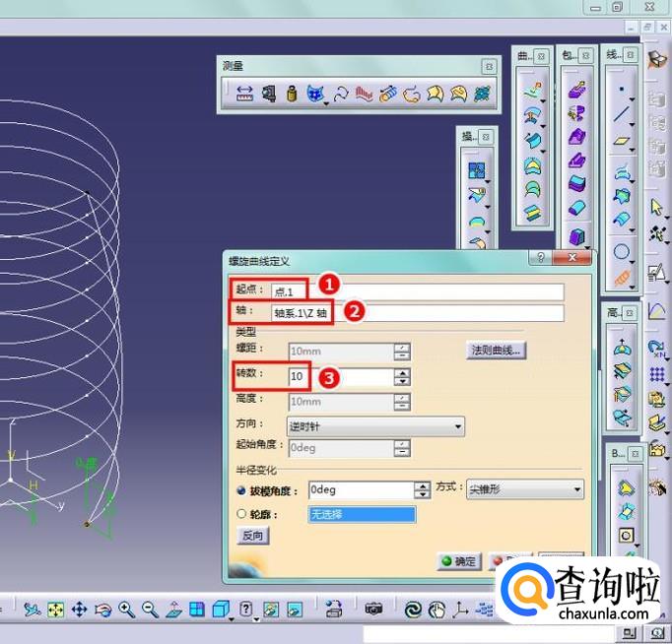672x644 pixels.
Task: Click the orange Helix spring icon
Action: click(622, 278)
